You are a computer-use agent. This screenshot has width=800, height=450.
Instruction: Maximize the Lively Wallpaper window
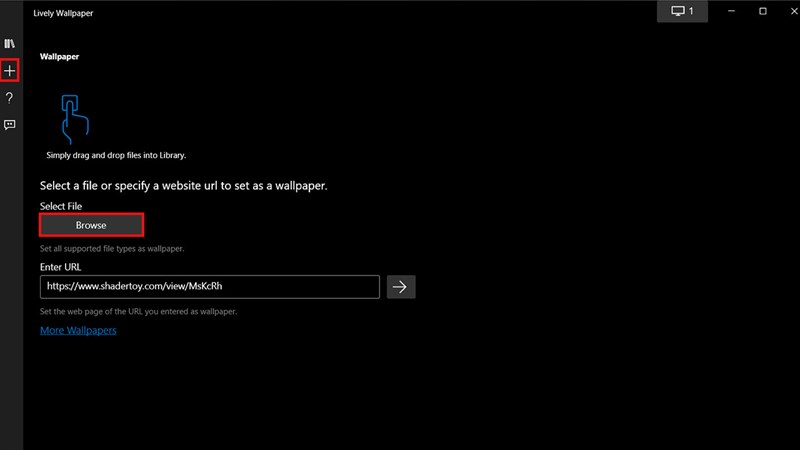[x=763, y=11]
